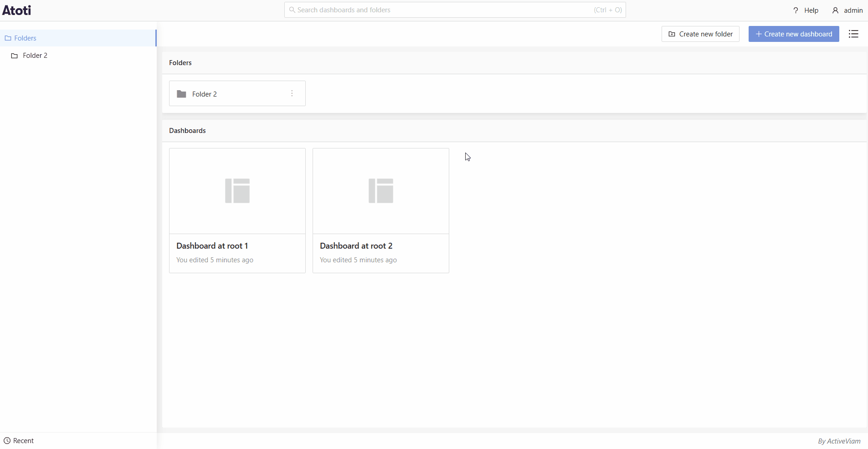The width and height of the screenshot is (868, 449).
Task: Click the gray folder icon on Folder 2 card
Action: [181, 94]
